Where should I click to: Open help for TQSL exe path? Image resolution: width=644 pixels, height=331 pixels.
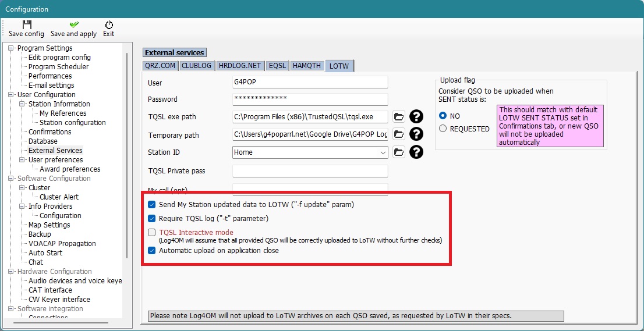[x=416, y=117]
